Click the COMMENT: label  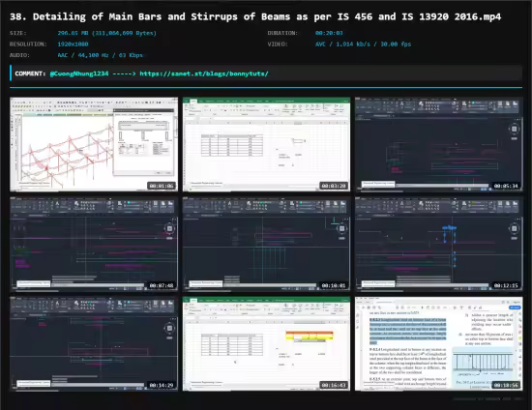coord(30,73)
